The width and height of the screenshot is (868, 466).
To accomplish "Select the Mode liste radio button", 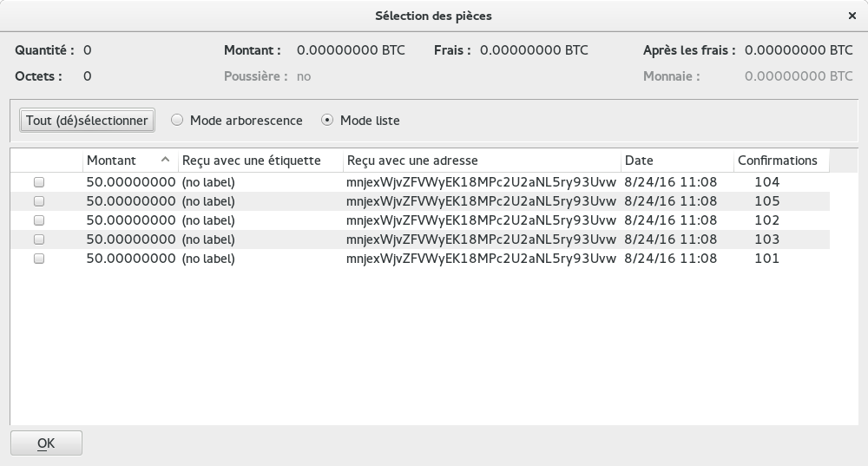I will (327, 121).
